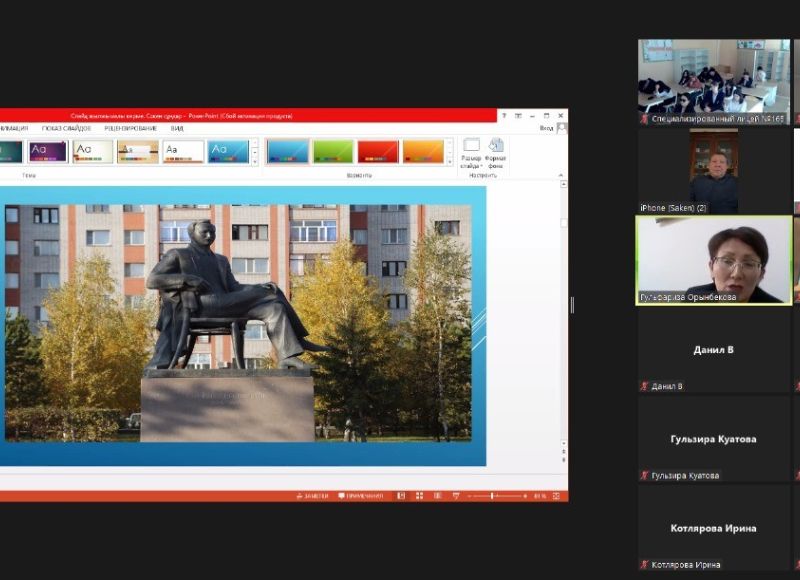Select the green variant color swatch
The width and height of the screenshot is (800, 580).
333,151
